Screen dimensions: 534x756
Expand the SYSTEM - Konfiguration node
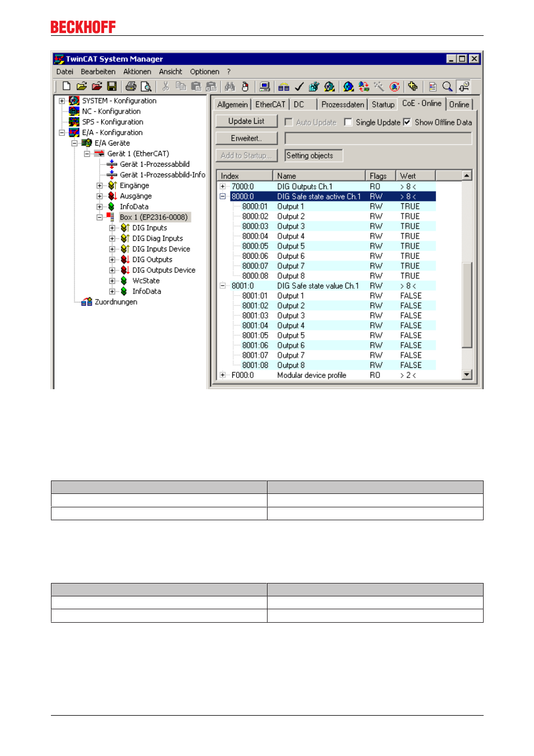(62, 101)
